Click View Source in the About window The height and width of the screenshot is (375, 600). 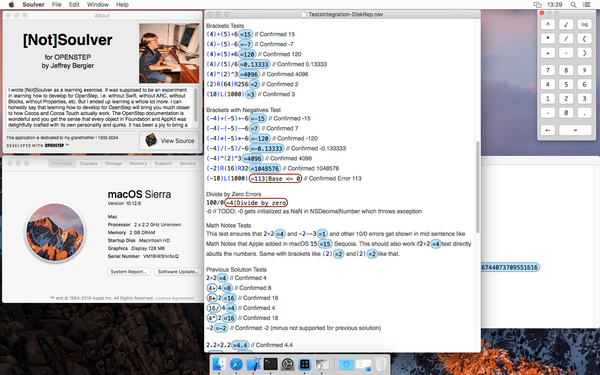coord(170,140)
